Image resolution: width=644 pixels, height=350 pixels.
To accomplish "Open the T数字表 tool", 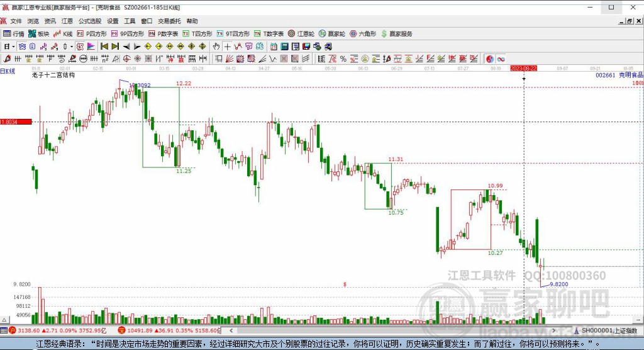I will [269, 34].
